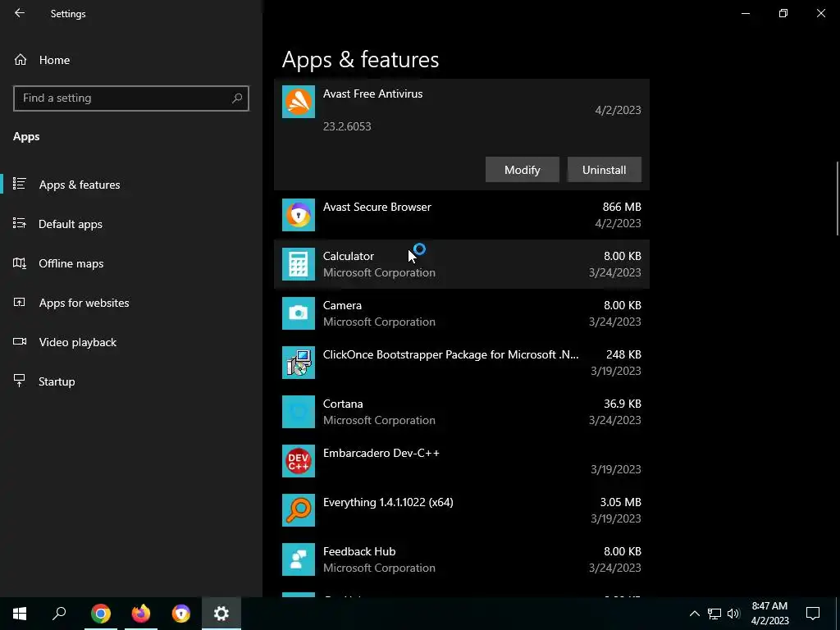Click the ClickOnce Bootstrapper Package icon
This screenshot has width=840, height=630.
[299, 363]
